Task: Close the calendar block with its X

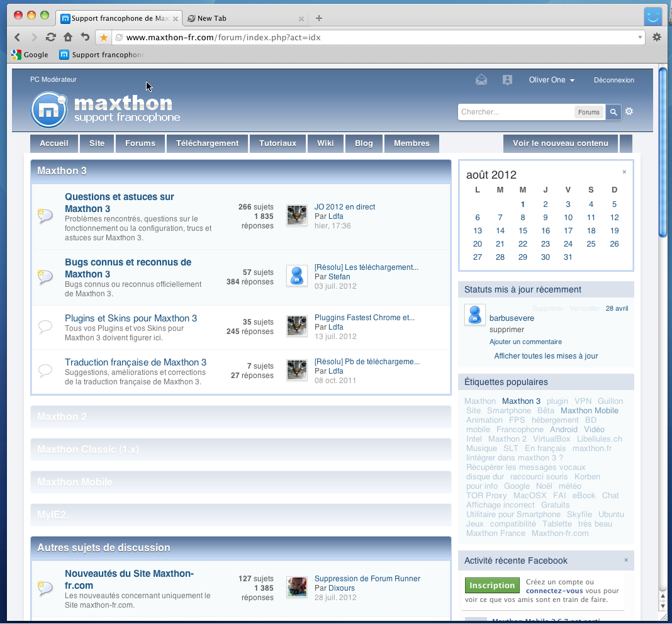Action: coord(624,172)
